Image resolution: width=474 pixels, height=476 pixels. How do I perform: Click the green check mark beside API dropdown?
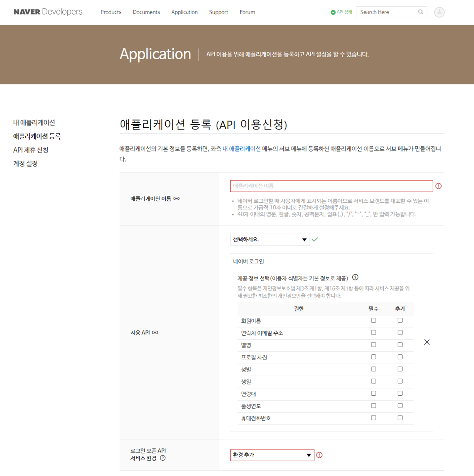pyautogui.click(x=315, y=239)
